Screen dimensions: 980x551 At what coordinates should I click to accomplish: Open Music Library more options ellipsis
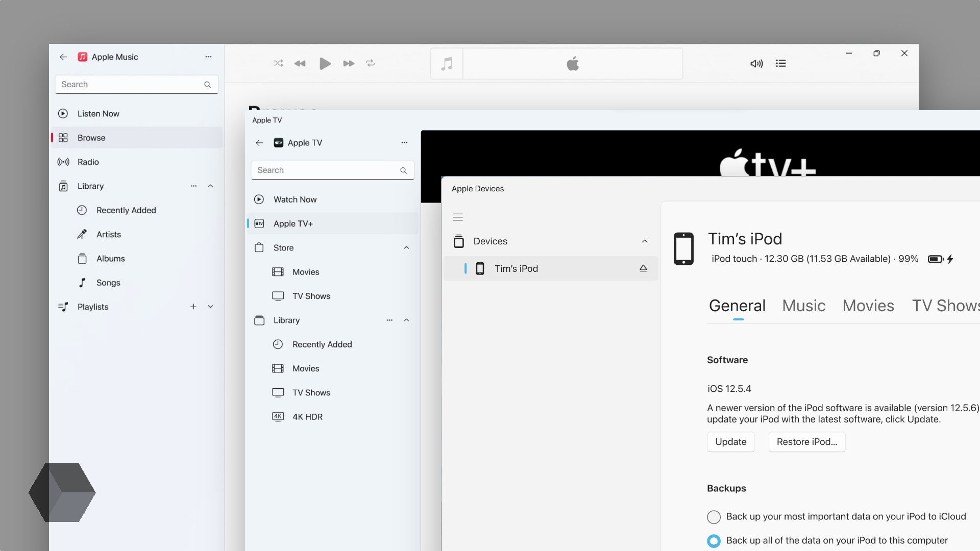[x=193, y=186]
